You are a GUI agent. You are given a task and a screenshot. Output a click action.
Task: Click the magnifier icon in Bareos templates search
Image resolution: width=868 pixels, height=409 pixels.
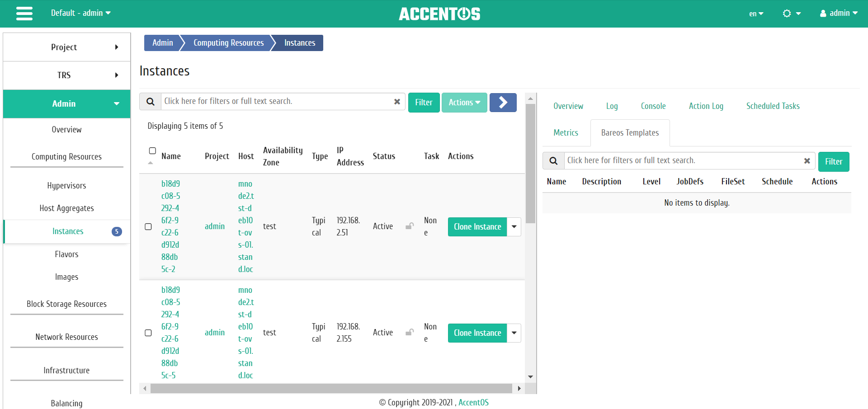point(553,161)
